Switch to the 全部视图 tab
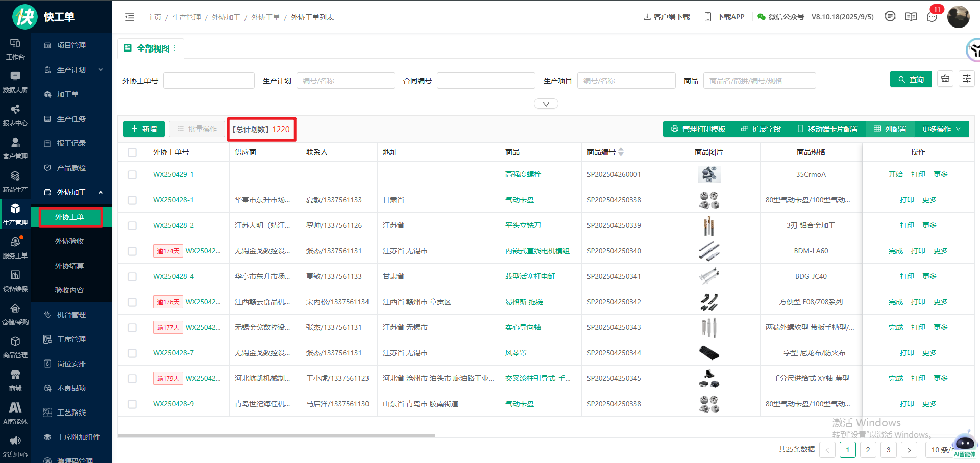Viewport: 980px width, 463px height. tap(153, 48)
